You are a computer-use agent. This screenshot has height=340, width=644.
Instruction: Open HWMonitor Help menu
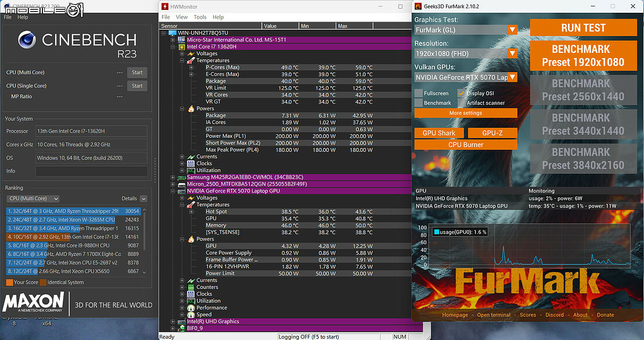[x=218, y=17]
